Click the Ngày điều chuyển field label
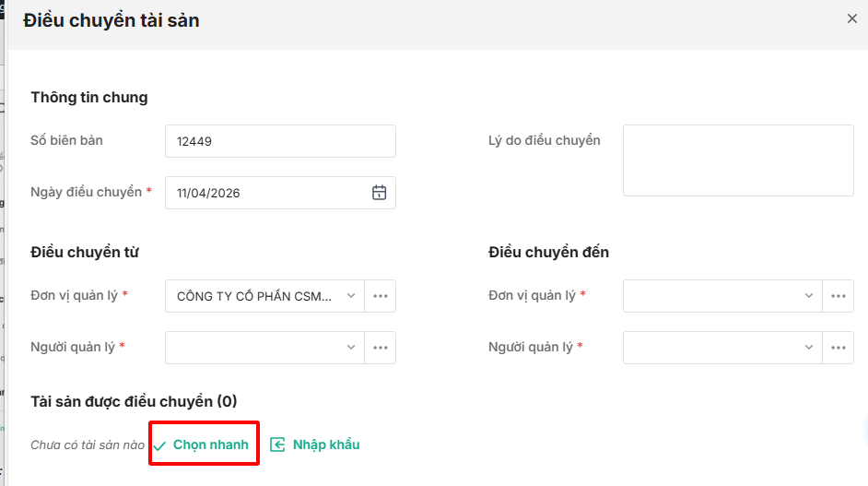 tap(86, 192)
